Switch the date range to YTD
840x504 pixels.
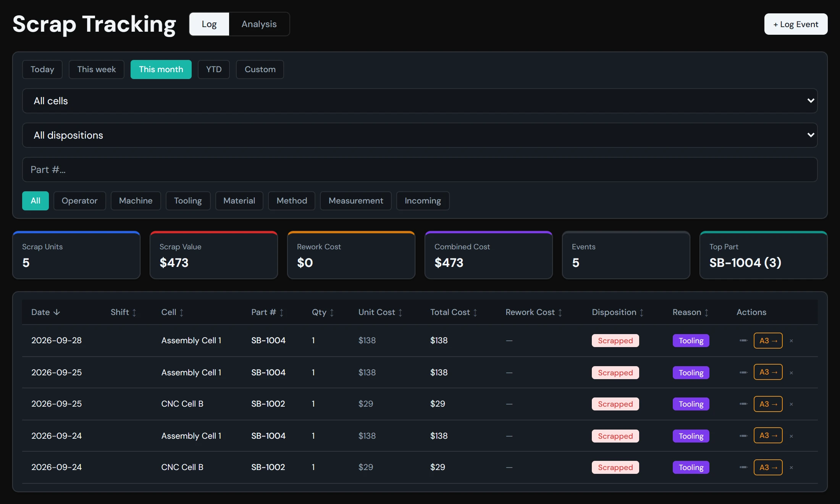click(x=214, y=69)
